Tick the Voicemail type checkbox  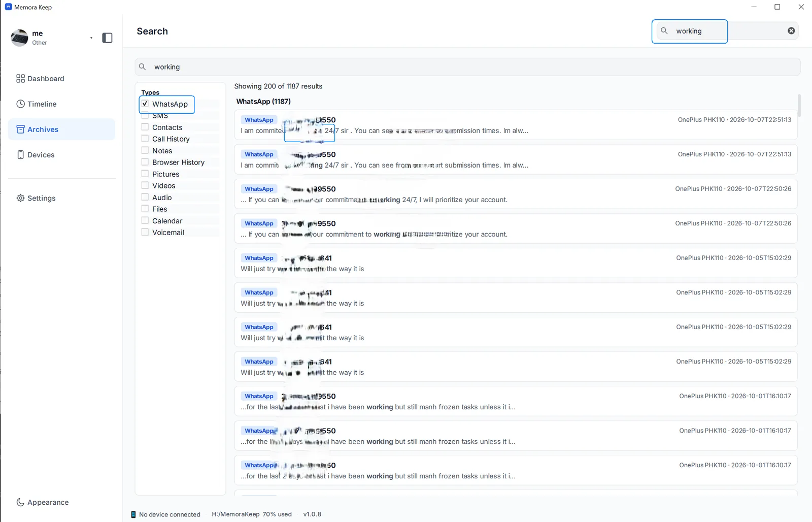145,232
